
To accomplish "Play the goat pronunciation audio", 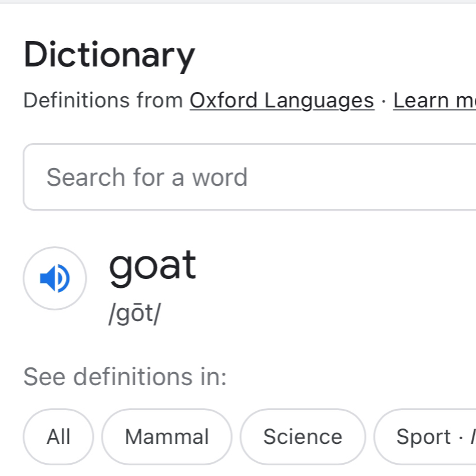I will click(55, 278).
